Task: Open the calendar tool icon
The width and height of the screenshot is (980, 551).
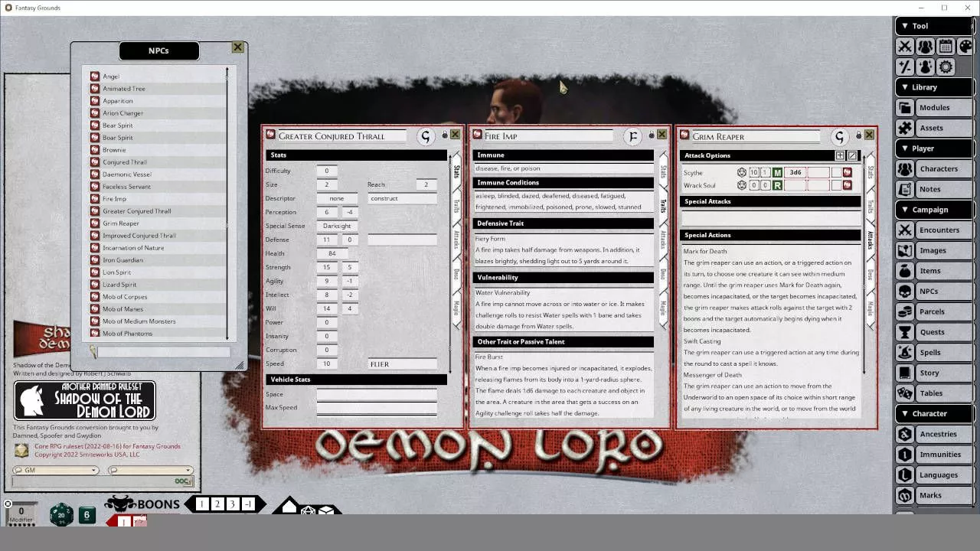Action: point(946,47)
